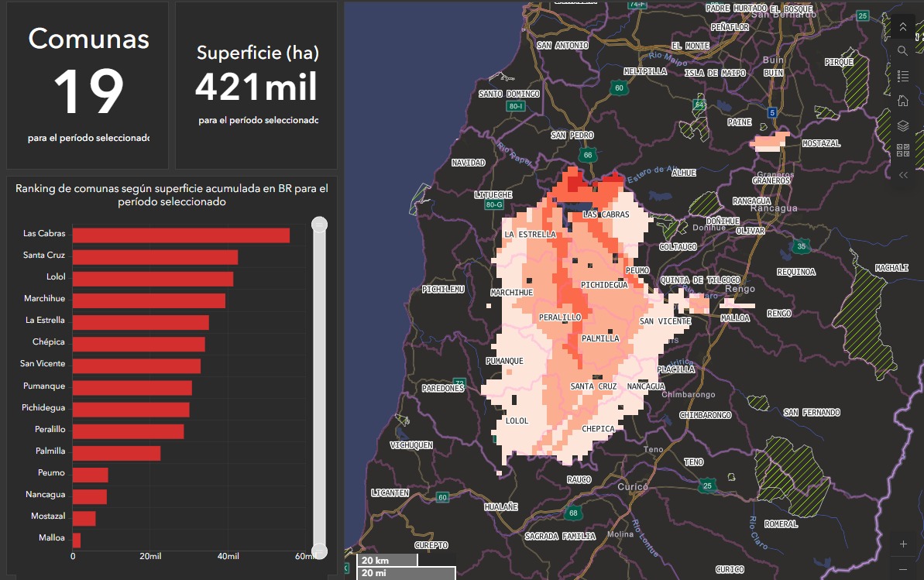Click the Comunas 19 indicator card
Viewport: 924px width, 580px height.
coord(88,85)
